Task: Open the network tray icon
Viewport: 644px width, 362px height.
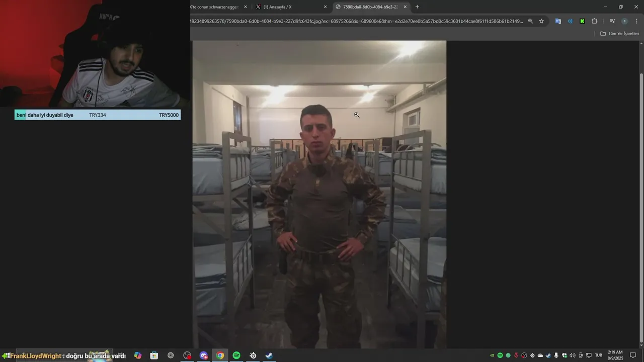Action: tap(589, 355)
